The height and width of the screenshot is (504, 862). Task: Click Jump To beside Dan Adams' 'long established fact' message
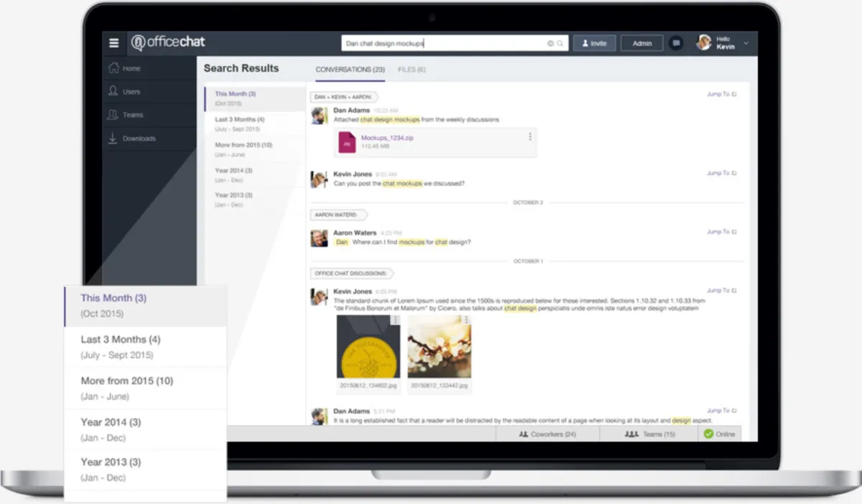click(x=721, y=411)
